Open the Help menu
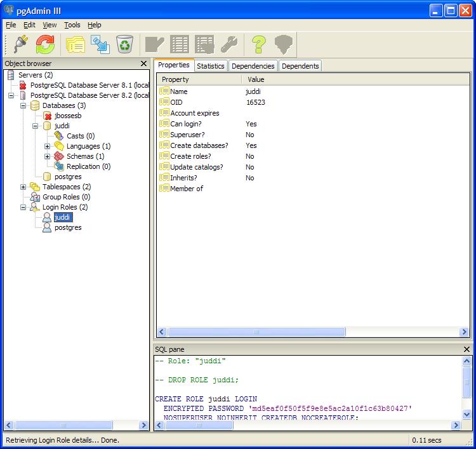 (95, 25)
